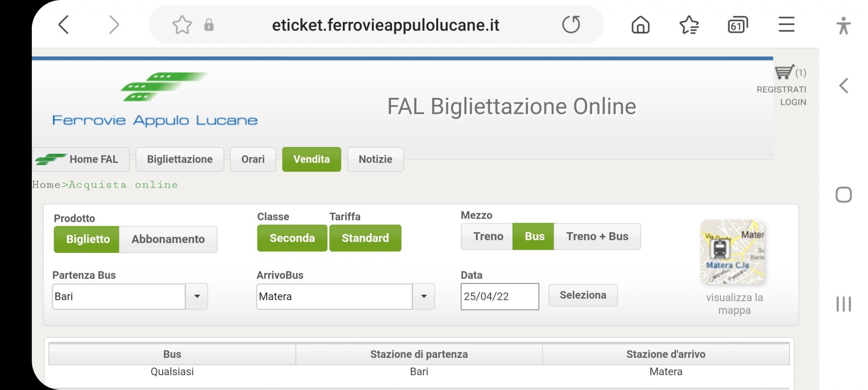Open the browser hamburger menu

click(x=786, y=25)
